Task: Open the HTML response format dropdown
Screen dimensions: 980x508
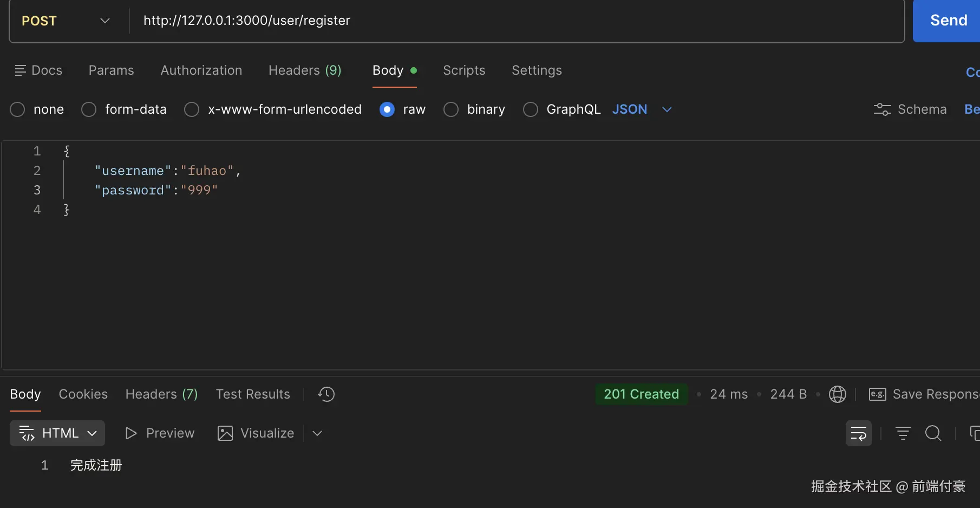Action: [x=57, y=433]
